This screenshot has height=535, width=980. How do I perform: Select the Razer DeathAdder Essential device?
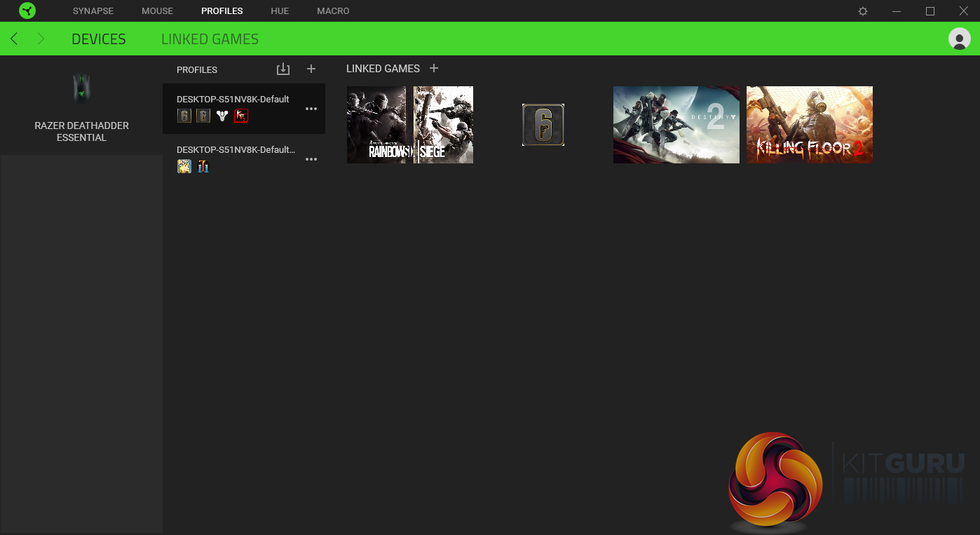coord(81,106)
